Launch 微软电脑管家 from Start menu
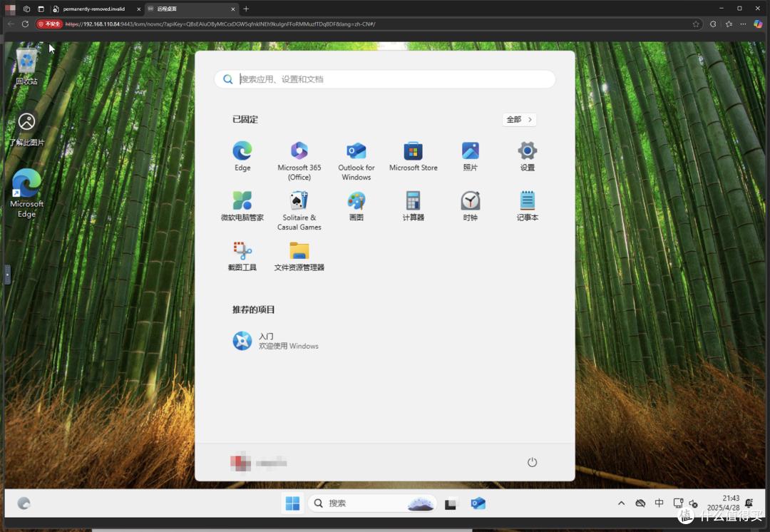Screen dimensions: 770x532 click(x=242, y=206)
